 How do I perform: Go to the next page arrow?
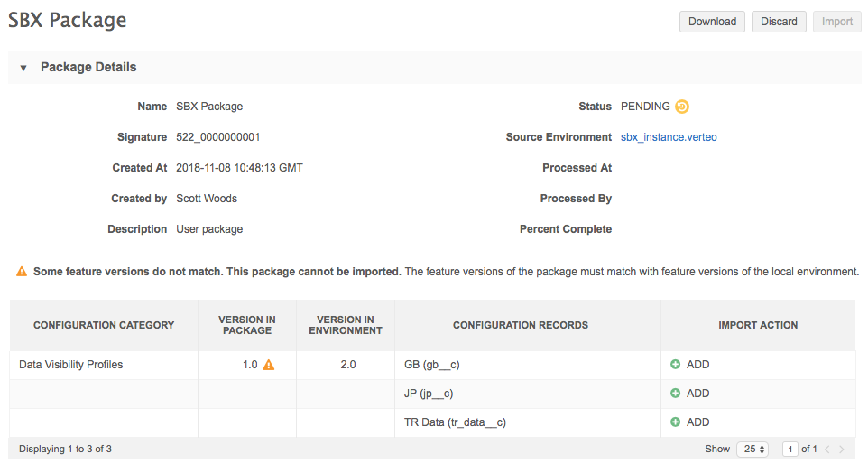[842, 450]
